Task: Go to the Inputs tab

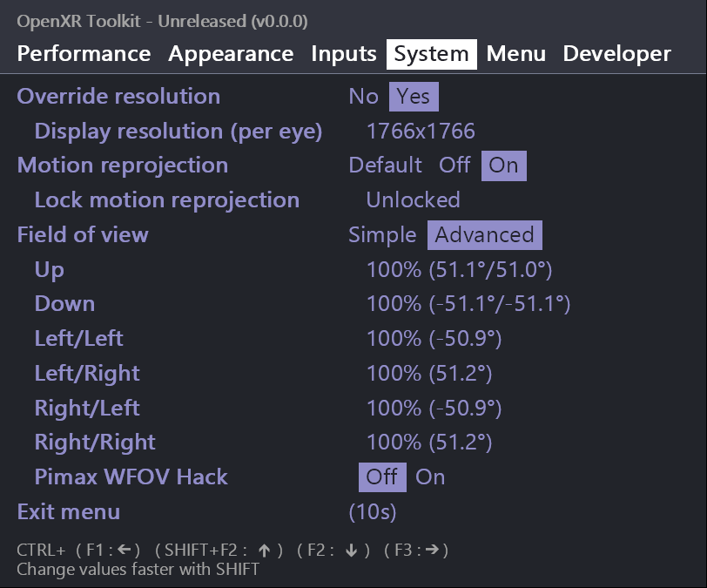Action: 343,54
